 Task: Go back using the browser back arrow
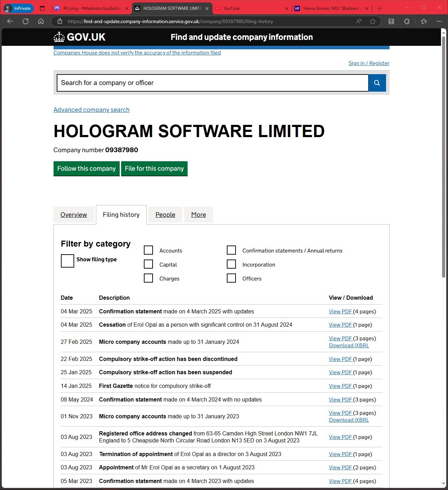10,21
